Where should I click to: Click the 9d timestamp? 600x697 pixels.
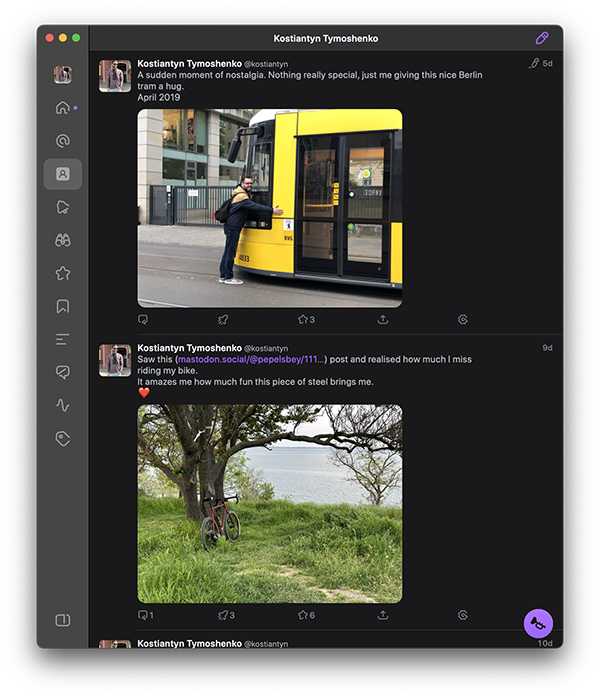[x=548, y=348]
